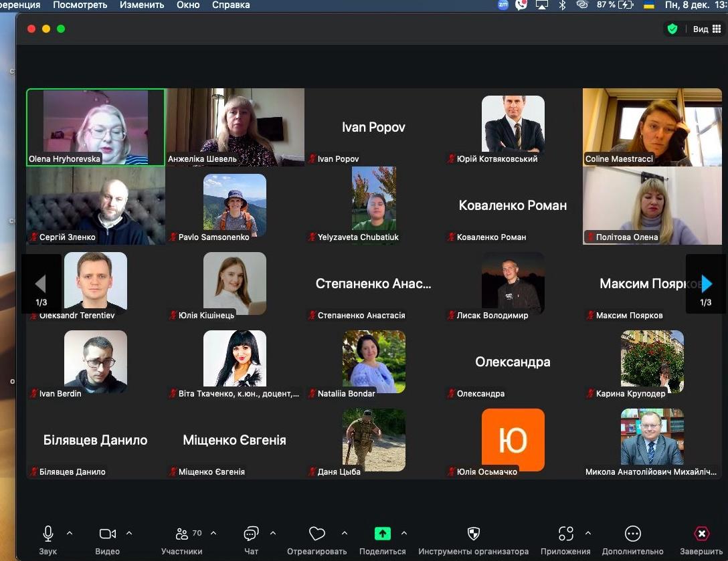Open the Окно menu in menu bar
This screenshot has height=561, width=728.
tap(188, 5)
